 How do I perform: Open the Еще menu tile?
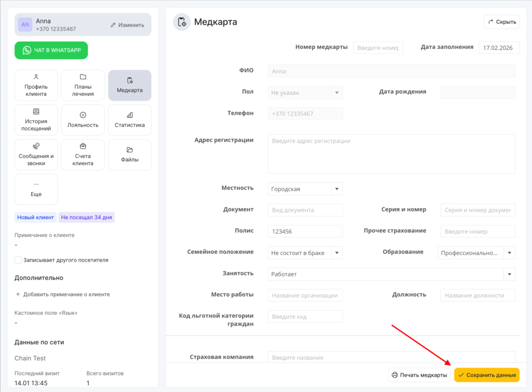coord(36,189)
